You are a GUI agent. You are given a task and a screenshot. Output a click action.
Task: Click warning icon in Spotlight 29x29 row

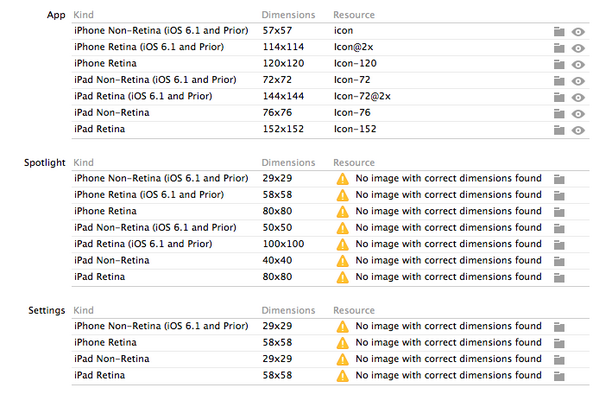coord(342,179)
